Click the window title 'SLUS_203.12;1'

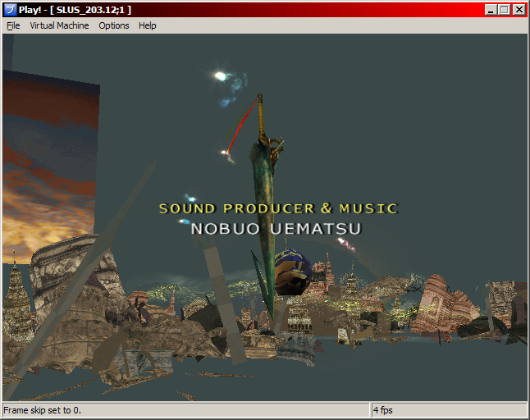tap(90, 10)
